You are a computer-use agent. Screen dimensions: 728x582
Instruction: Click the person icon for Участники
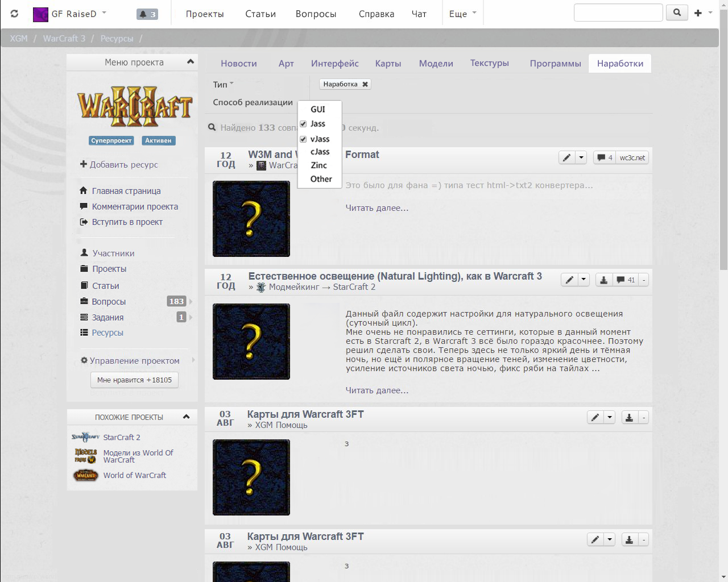pos(84,253)
